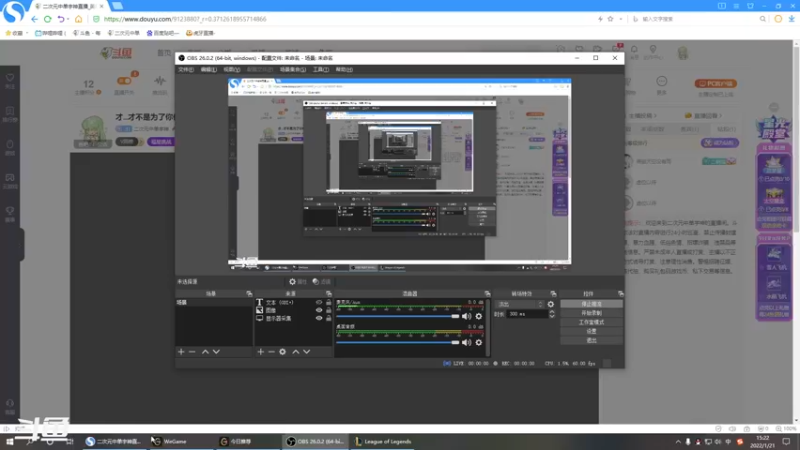The image size is (800, 450).
Task: Mute the microphone/Aux audio channel
Action: pyautogui.click(x=466, y=316)
